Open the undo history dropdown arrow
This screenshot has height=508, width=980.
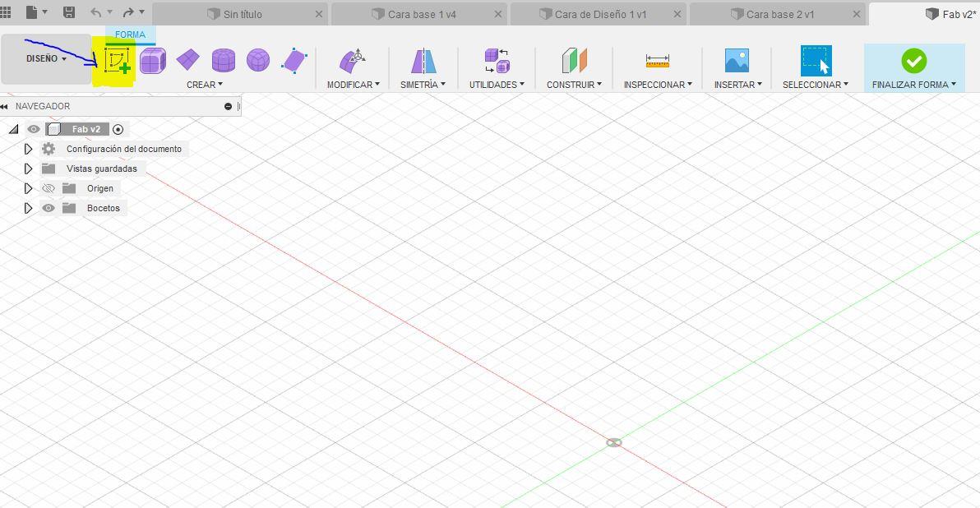tap(110, 12)
